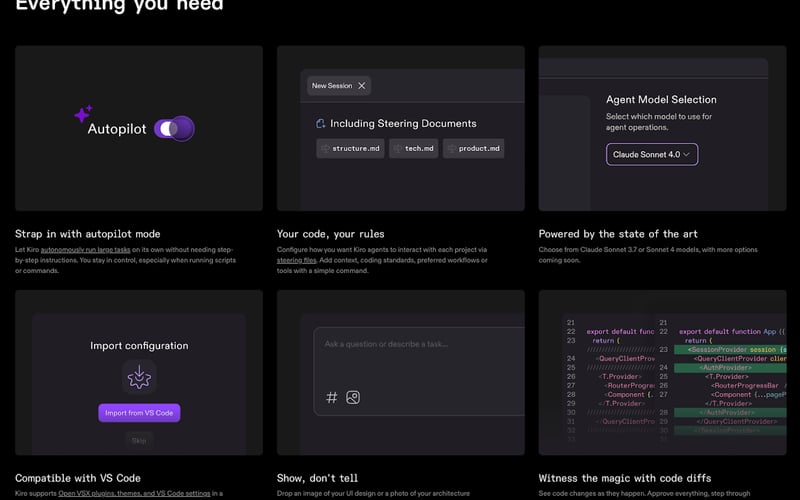800x500 pixels.
Task: Select the New Session tab
Action: pyautogui.click(x=339, y=86)
